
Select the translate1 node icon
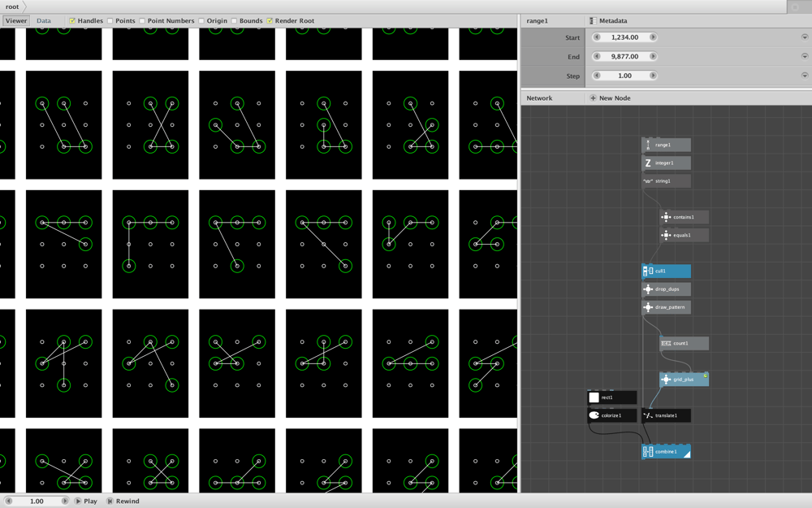tap(648, 415)
